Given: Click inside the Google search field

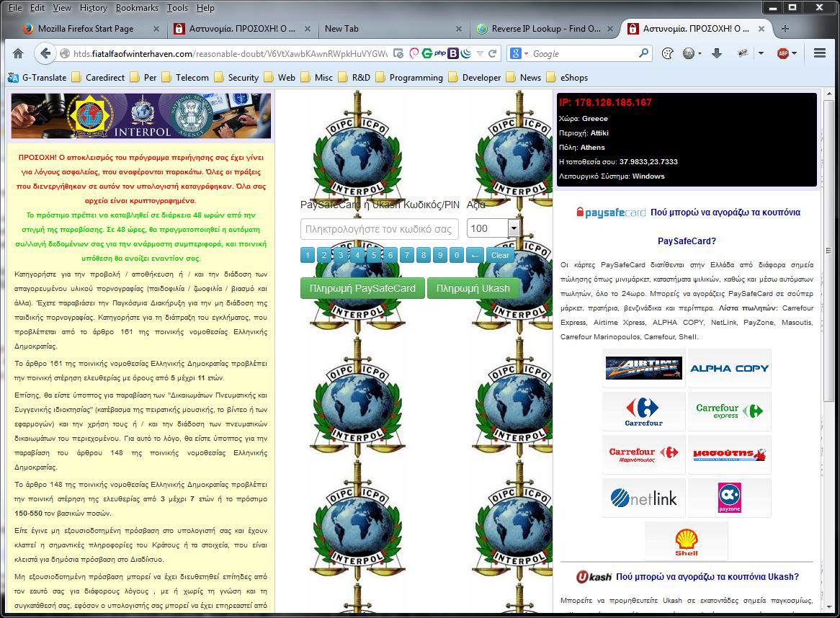Looking at the screenshot, I should point(584,53).
